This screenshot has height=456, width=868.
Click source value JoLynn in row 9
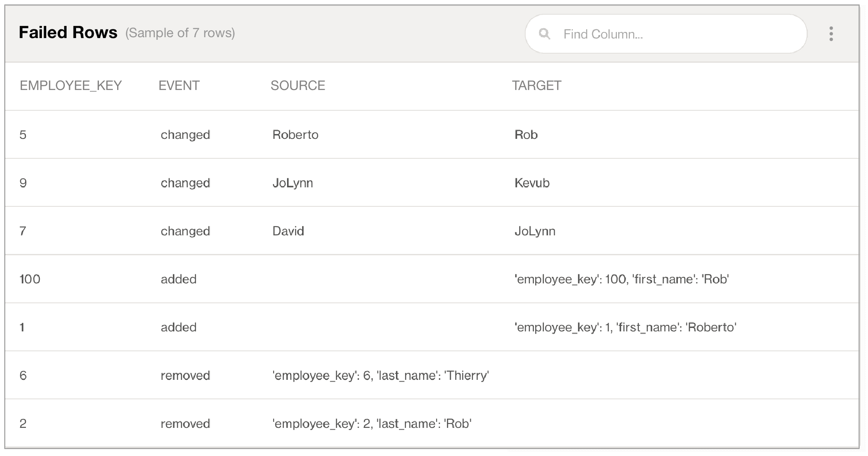point(293,183)
